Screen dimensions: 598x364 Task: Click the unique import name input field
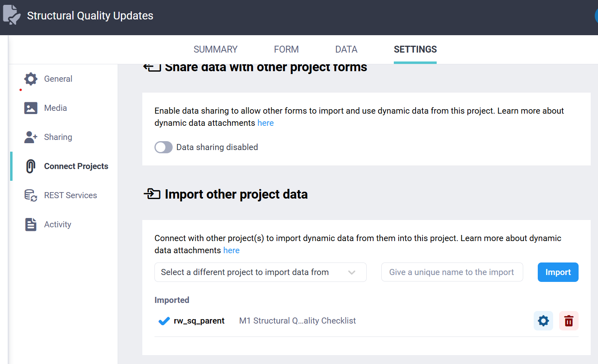(x=452, y=272)
